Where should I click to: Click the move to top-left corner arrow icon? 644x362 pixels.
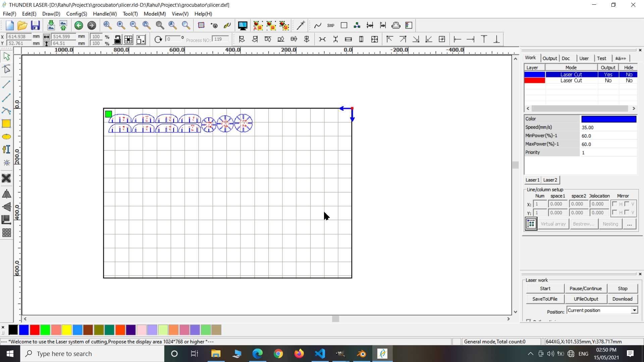click(389, 40)
